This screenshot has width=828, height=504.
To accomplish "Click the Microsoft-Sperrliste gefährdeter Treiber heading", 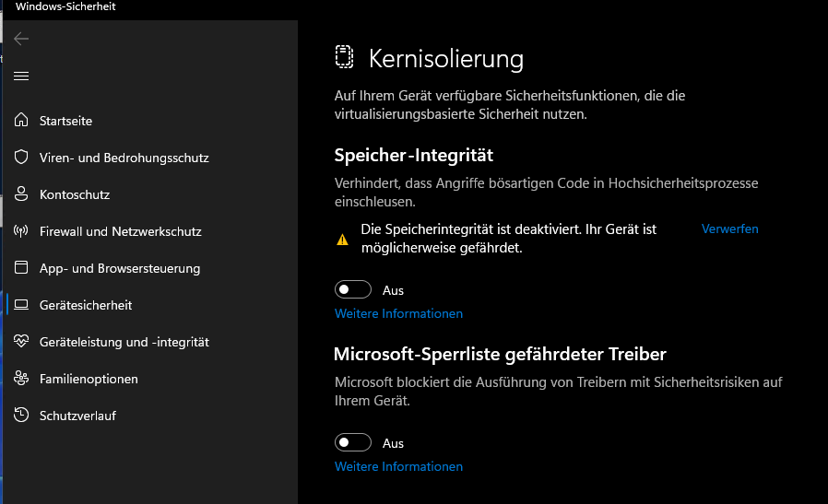I will point(500,354).
